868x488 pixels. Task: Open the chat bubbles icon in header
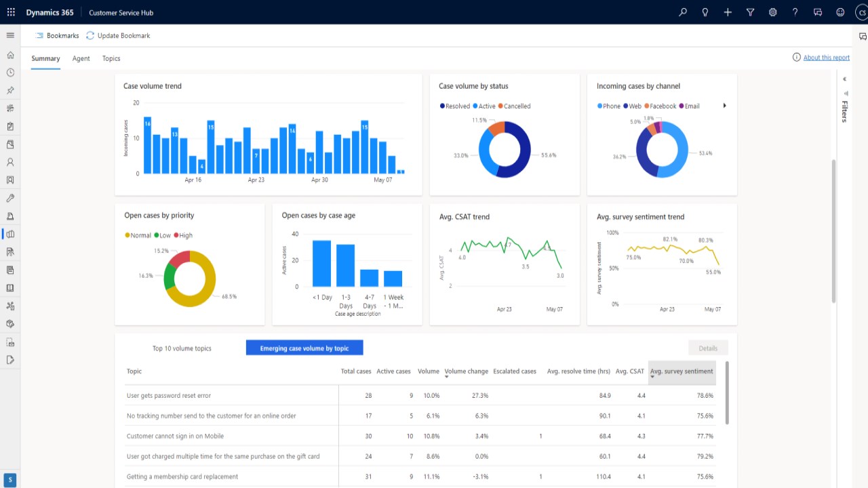click(818, 12)
